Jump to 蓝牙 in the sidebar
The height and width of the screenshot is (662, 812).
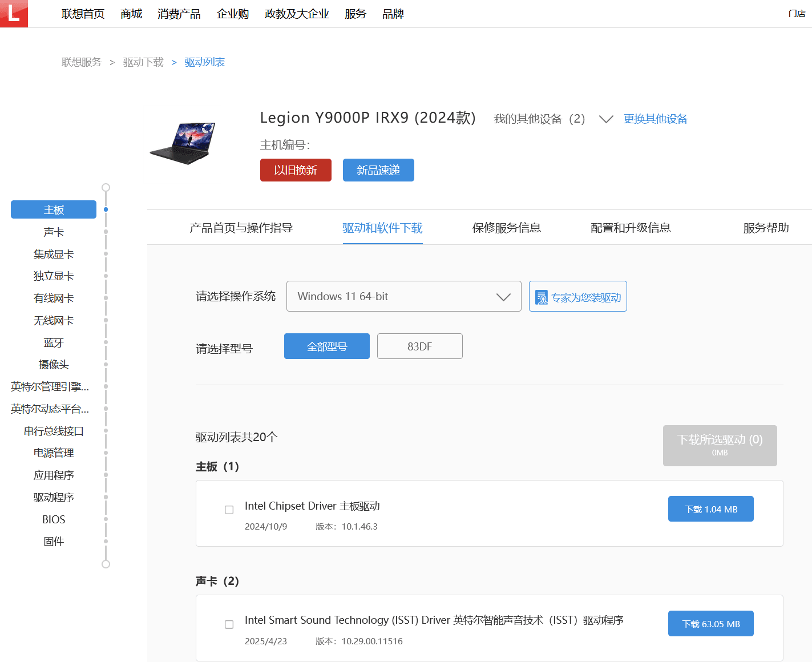click(54, 342)
